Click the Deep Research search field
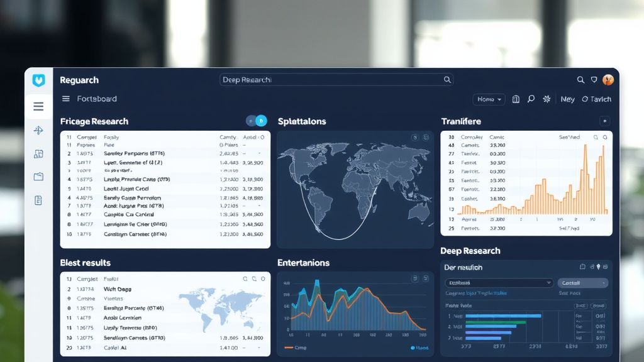This screenshot has height=362, width=644. 336,80
